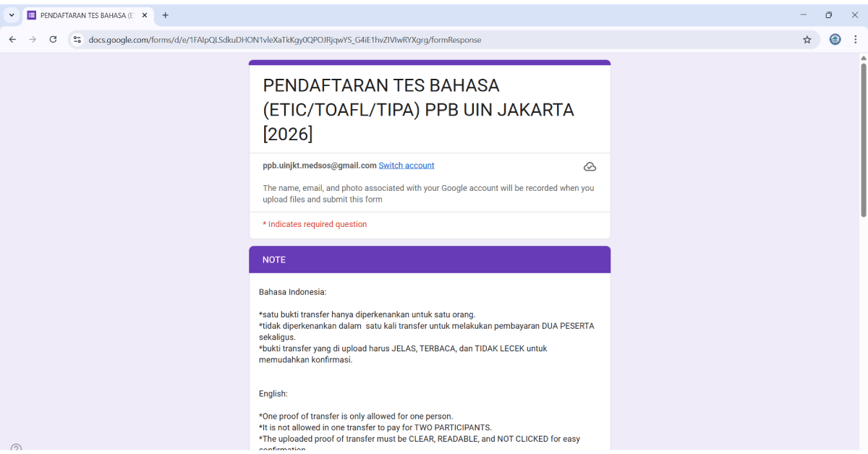Open site information icon in address bar

point(77,40)
